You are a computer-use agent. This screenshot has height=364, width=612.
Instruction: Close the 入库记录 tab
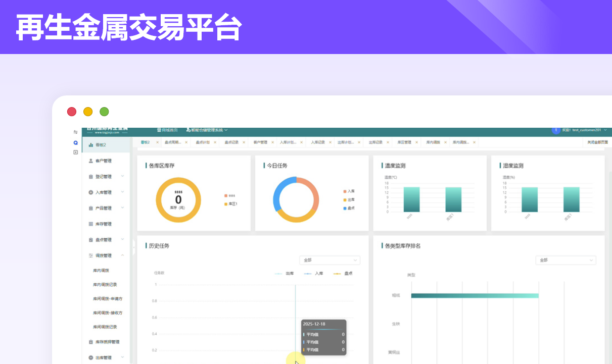click(x=331, y=142)
